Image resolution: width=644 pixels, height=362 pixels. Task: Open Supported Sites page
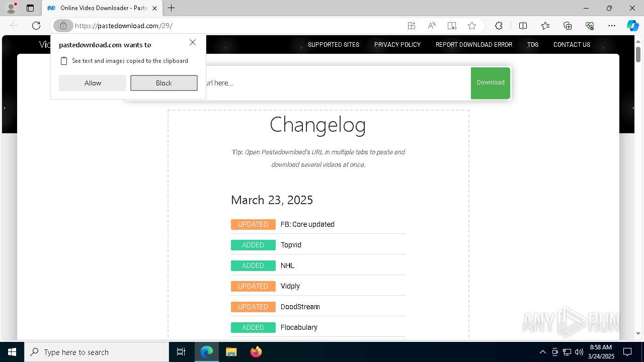click(334, 45)
